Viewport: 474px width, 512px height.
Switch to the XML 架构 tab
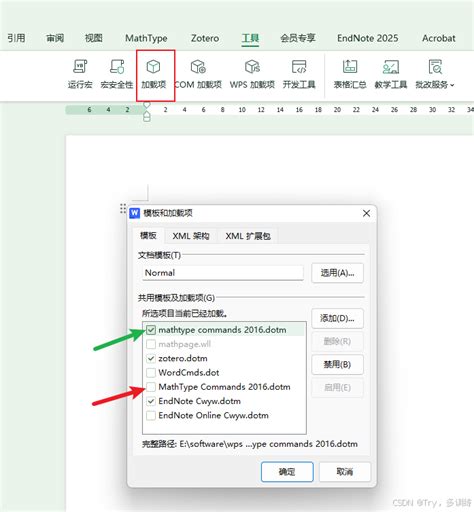[x=191, y=236]
